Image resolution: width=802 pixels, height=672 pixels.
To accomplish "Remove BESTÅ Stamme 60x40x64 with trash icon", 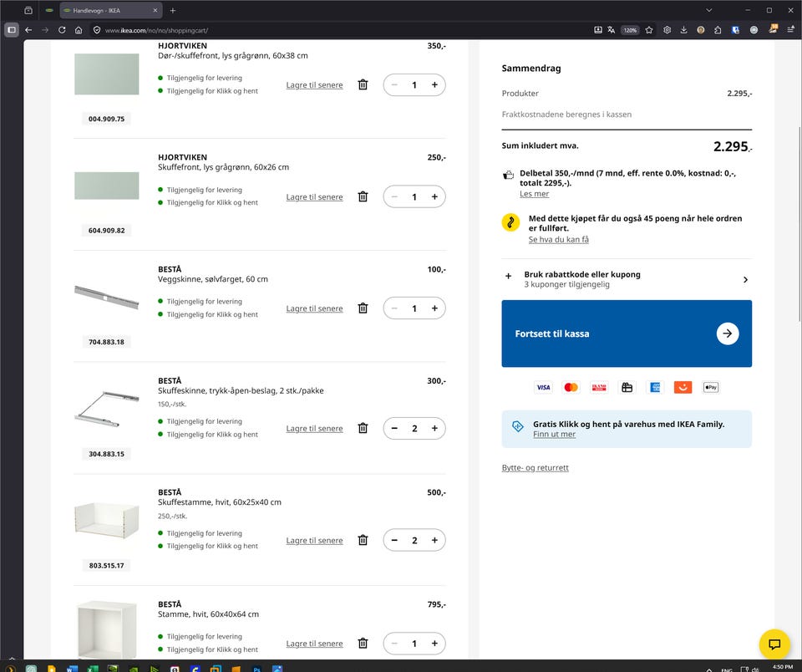I will click(363, 644).
